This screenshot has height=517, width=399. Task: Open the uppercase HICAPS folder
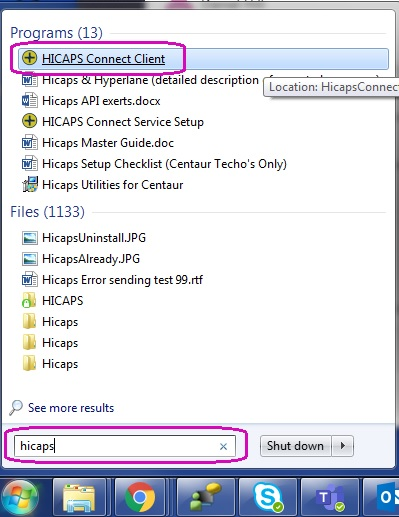[63, 301]
